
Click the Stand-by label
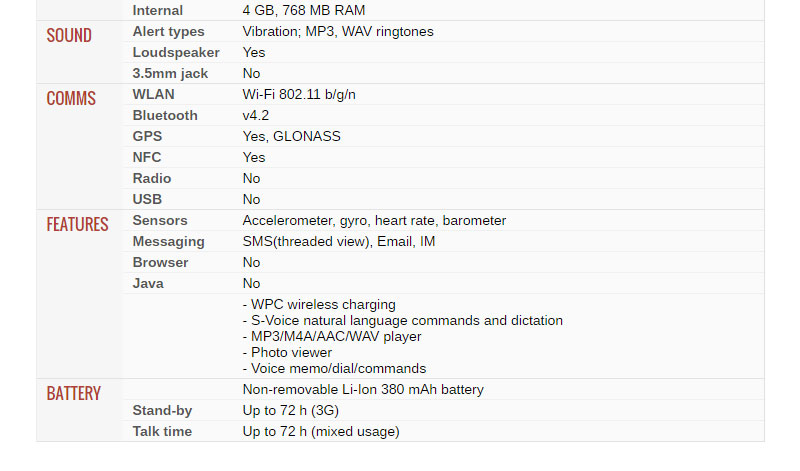point(162,410)
